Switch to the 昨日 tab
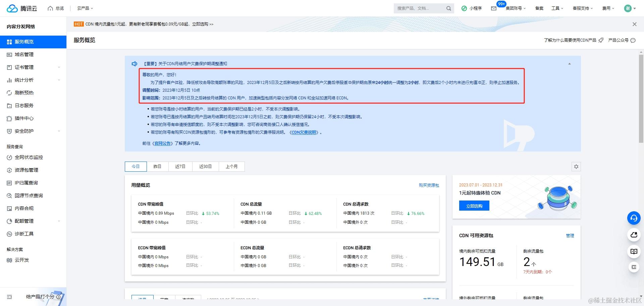 click(157, 167)
